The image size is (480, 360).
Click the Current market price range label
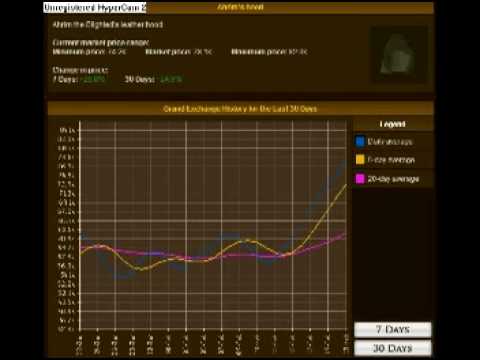101,43
